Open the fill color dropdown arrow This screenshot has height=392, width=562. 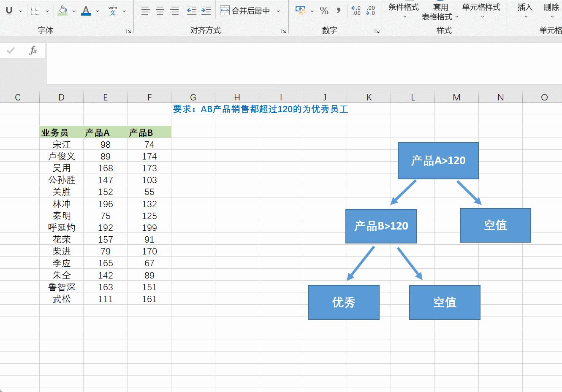pos(73,11)
